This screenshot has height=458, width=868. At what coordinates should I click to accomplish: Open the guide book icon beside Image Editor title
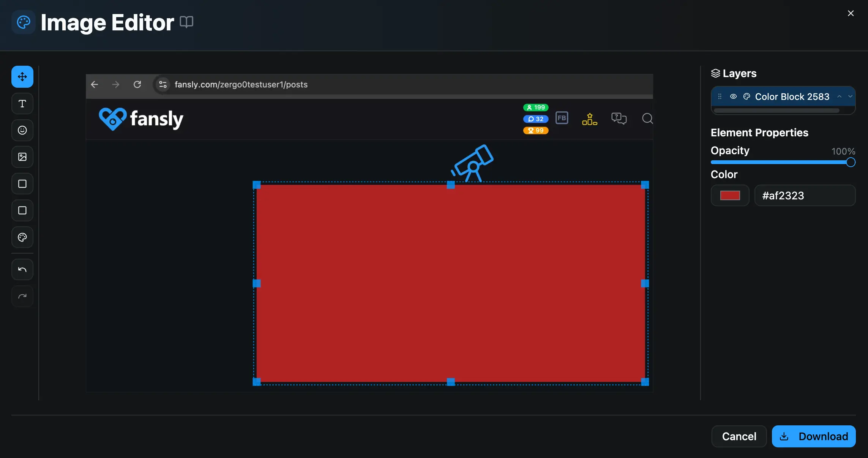coord(186,22)
